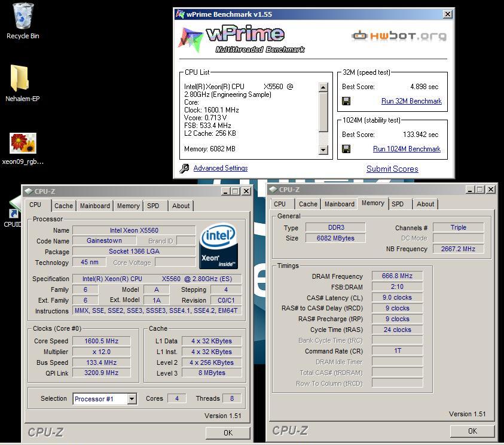Minimize the right CPU-Z window
Screen dimensions: 504x445
click(471, 190)
